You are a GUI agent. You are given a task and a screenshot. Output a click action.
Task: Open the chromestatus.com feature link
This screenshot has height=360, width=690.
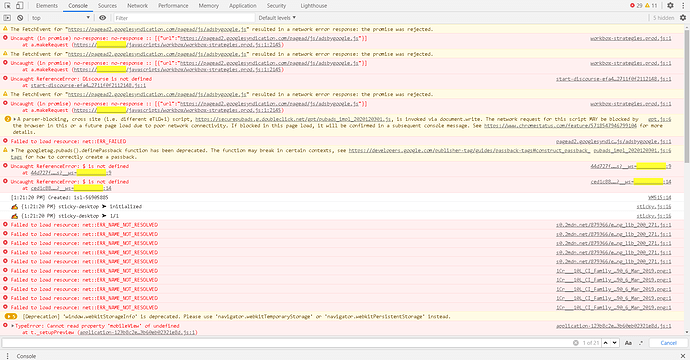click(x=560, y=126)
